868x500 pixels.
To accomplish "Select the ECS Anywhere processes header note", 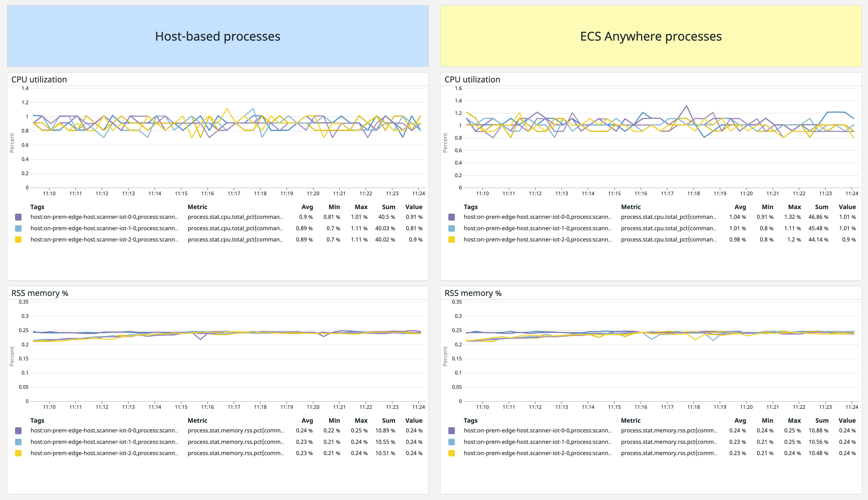I will tap(651, 36).
